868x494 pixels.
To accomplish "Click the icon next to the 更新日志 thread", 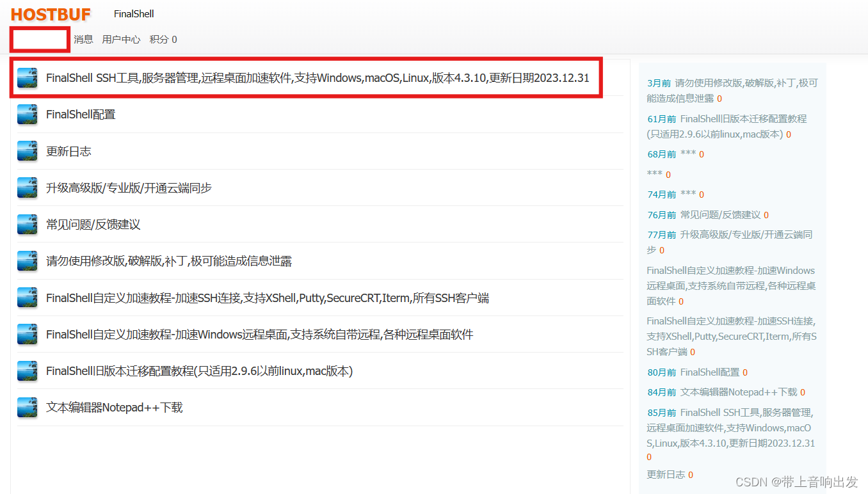I will [27, 151].
